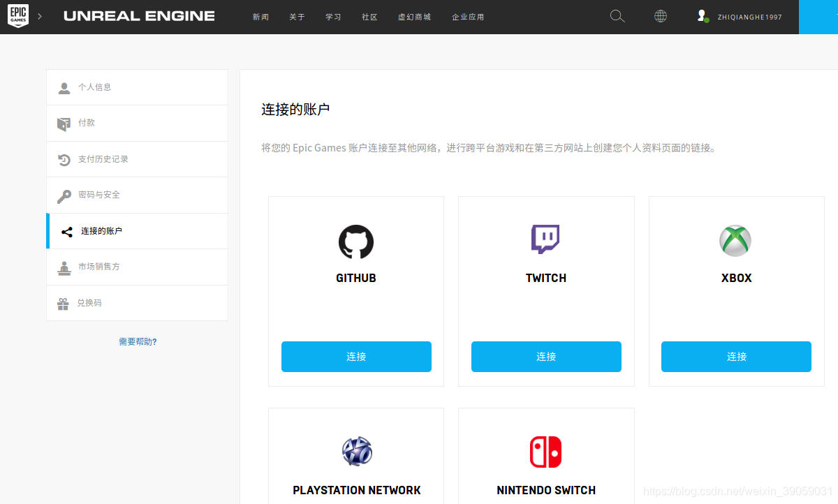Click the 市场销售方 seller icon
The width and height of the screenshot is (838, 504).
click(x=64, y=267)
